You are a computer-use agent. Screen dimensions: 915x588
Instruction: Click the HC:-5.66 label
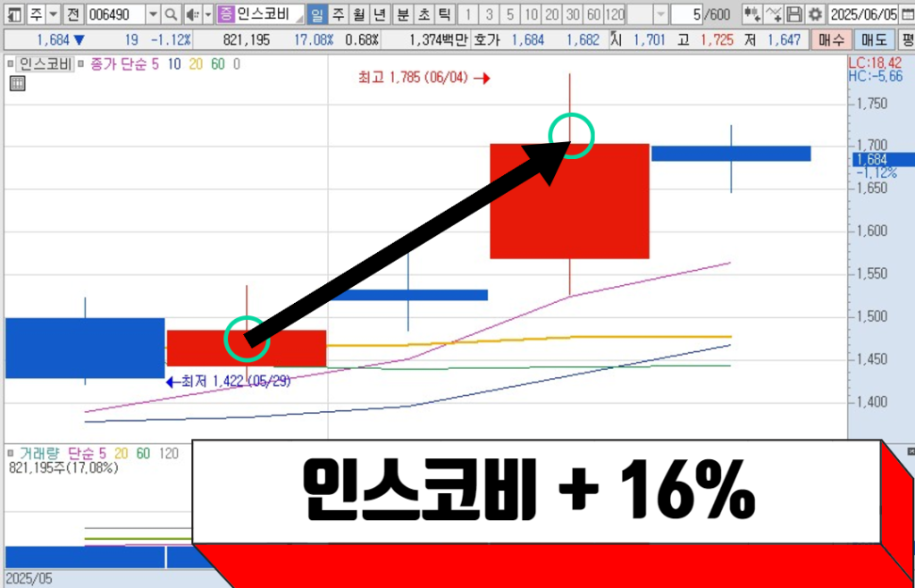875,77
